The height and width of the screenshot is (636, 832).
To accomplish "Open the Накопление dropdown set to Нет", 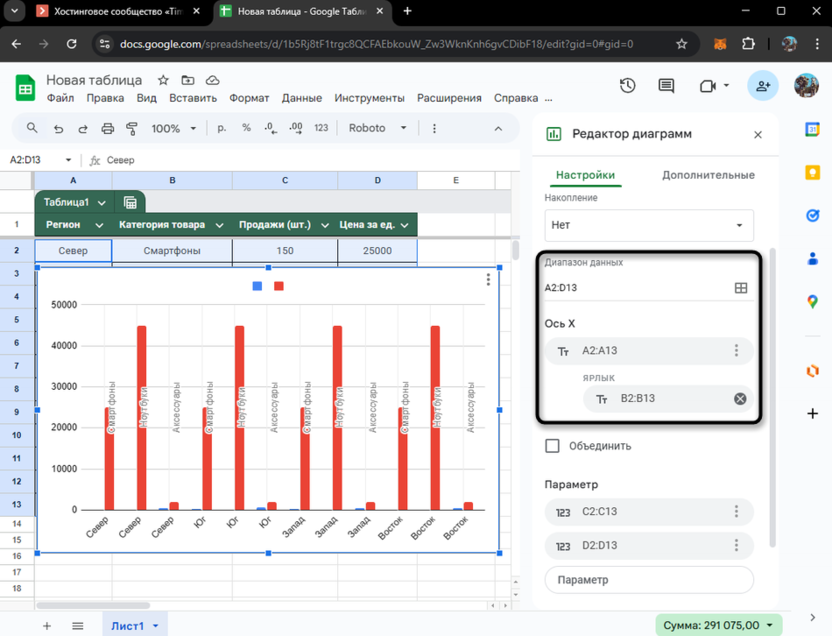I will [648, 225].
